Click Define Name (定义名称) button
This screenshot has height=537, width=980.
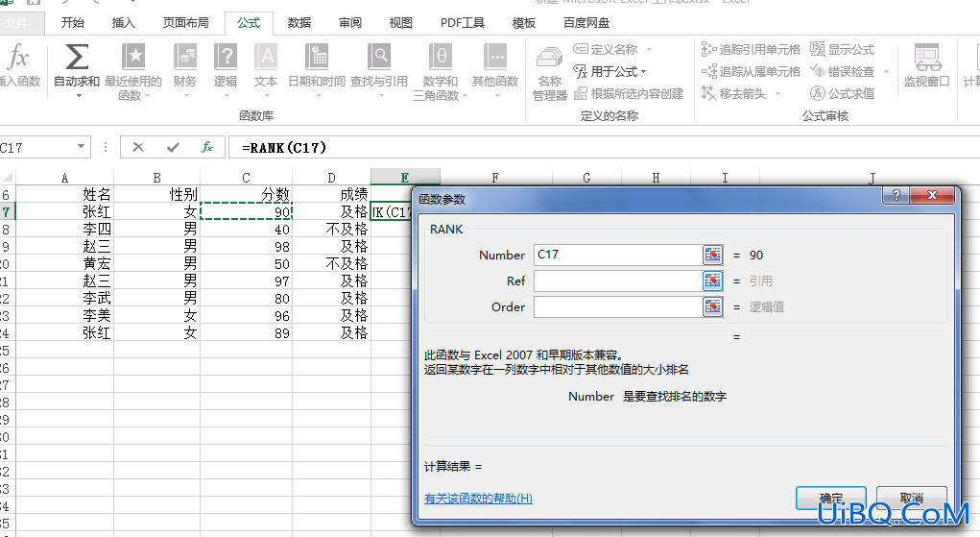tap(606, 49)
